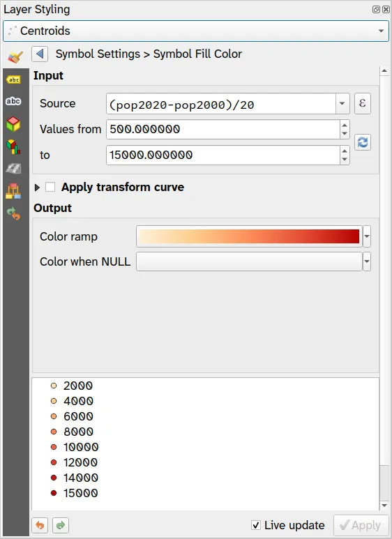Open the Centroids layer dropdown
The height and width of the screenshot is (539, 392).
pos(196,31)
